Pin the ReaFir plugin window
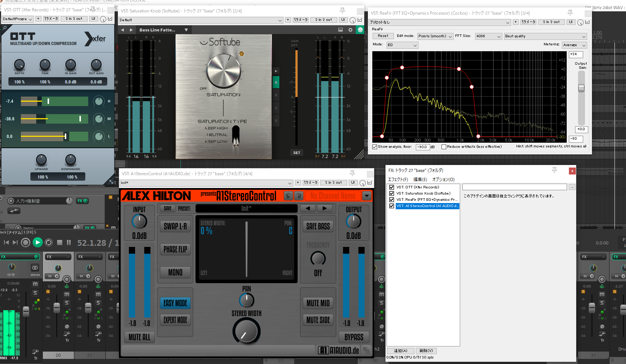626x364 pixels. [570, 13]
